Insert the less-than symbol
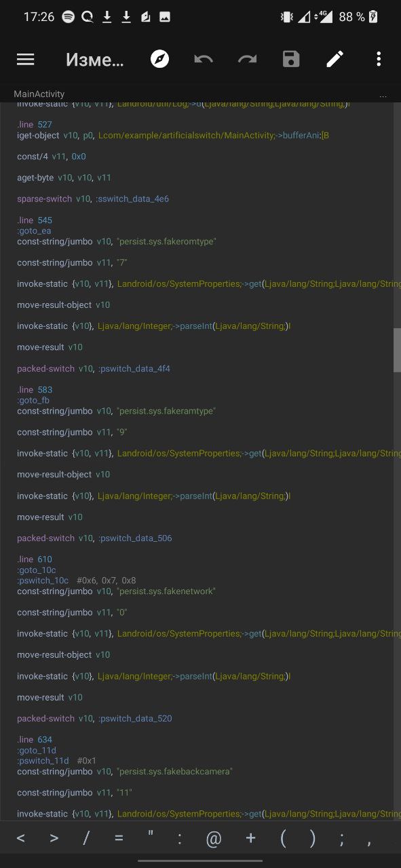The height and width of the screenshot is (868, 401). (x=21, y=839)
